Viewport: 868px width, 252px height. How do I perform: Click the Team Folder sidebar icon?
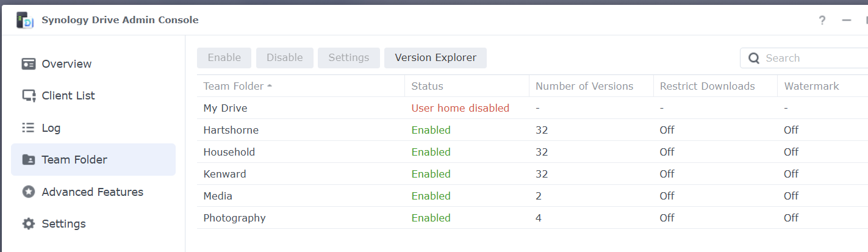(x=29, y=160)
